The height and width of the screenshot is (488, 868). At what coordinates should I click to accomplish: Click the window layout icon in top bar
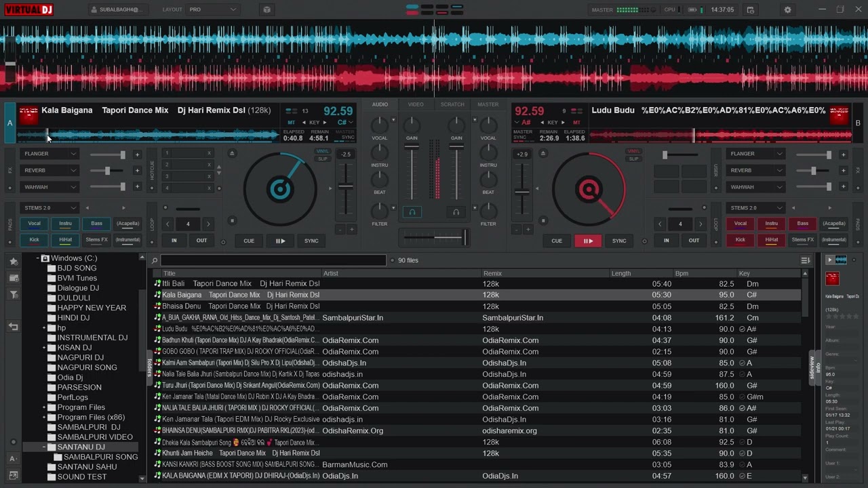267,9
